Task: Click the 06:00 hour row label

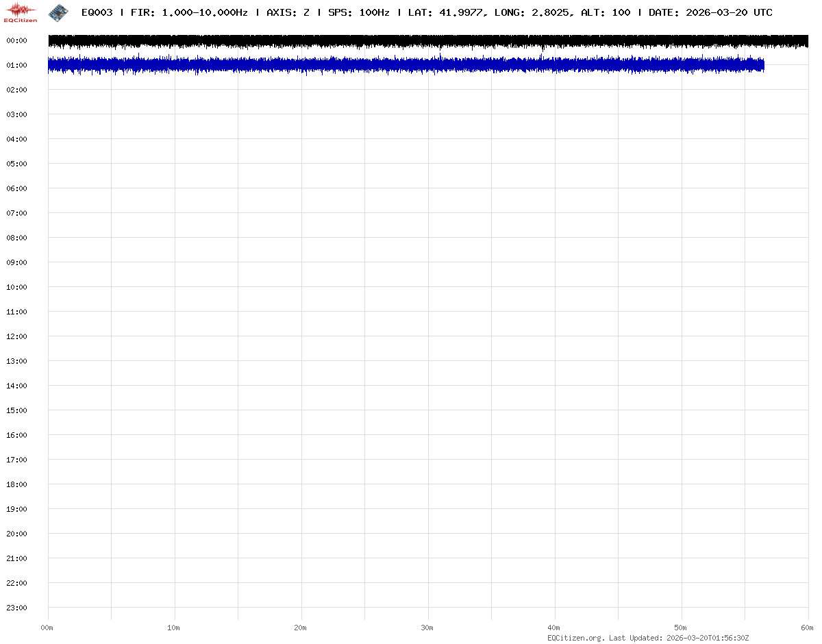Action: coord(16,188)
